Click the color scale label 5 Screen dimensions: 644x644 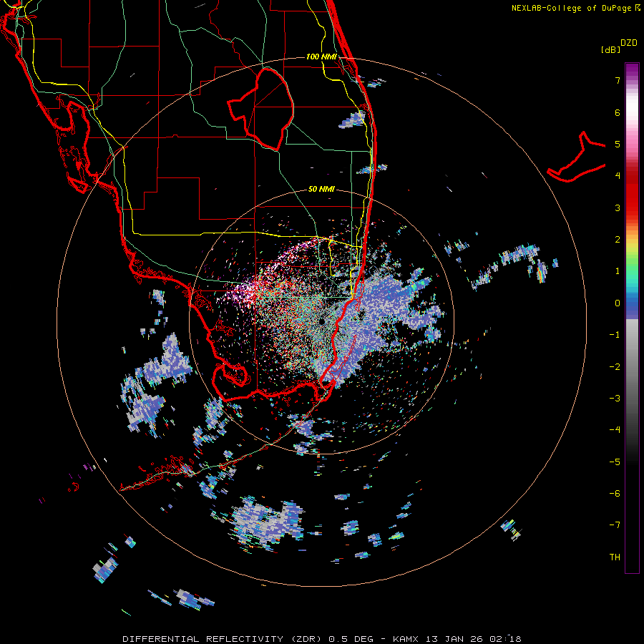618,144
